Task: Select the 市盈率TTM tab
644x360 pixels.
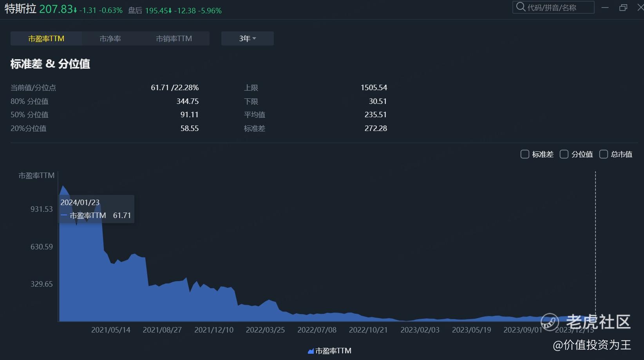Action: (46, 38)
